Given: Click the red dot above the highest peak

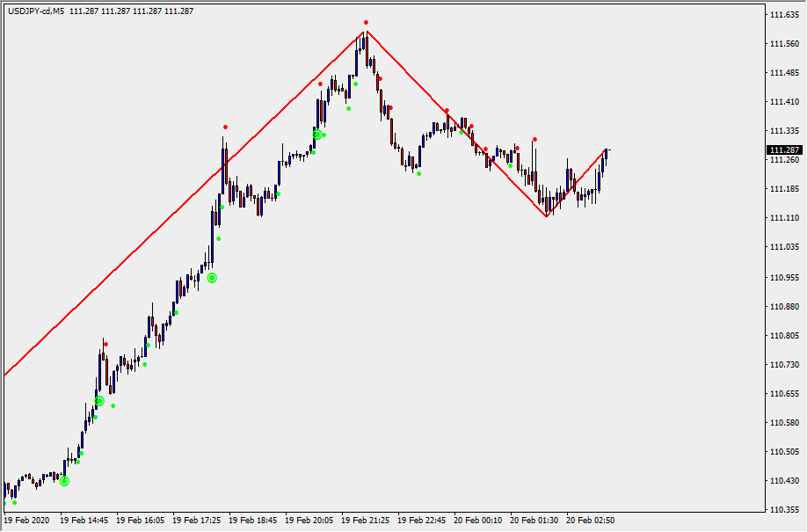Looking at the screenshot, I should (x=366, y=22).
